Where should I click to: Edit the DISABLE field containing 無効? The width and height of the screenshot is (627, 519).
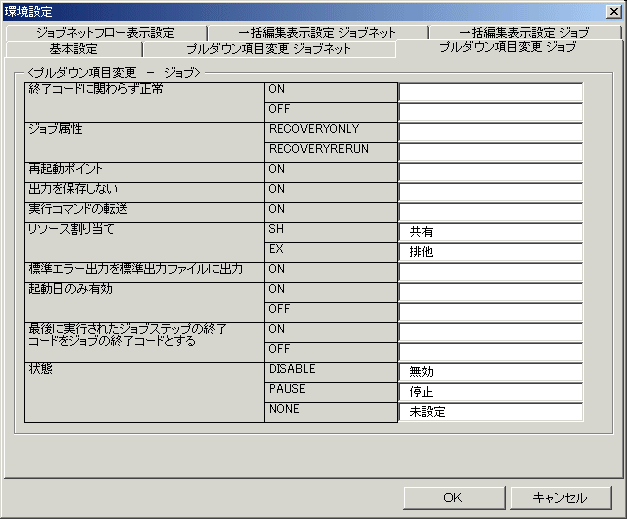[490, 372]
